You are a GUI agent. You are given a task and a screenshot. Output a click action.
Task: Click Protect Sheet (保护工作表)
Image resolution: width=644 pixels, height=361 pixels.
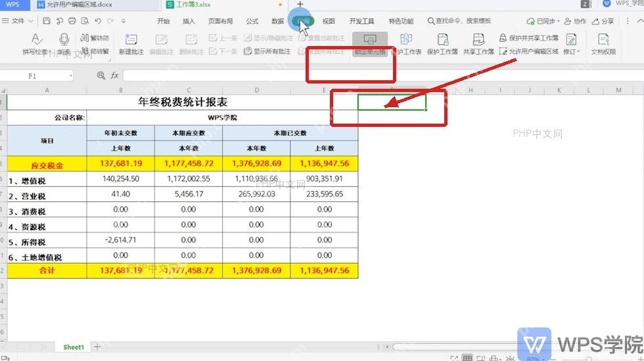(406, 45)
